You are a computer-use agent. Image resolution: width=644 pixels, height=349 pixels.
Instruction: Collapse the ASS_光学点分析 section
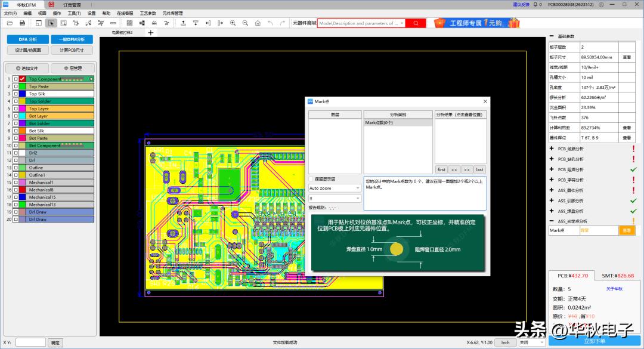[552, 220]
